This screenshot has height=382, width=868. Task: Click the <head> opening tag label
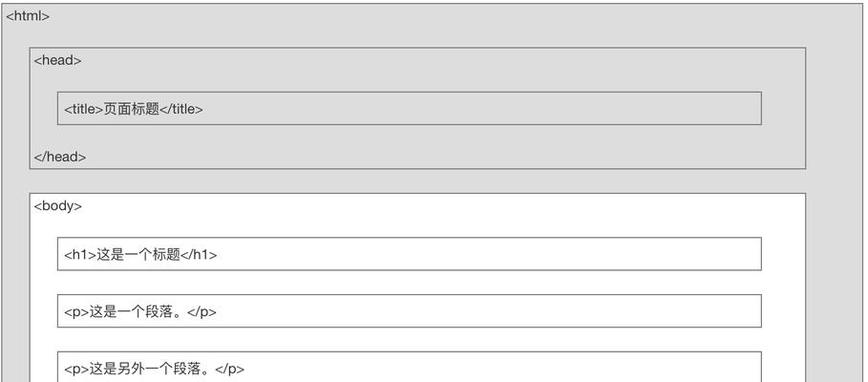[57, 60]
